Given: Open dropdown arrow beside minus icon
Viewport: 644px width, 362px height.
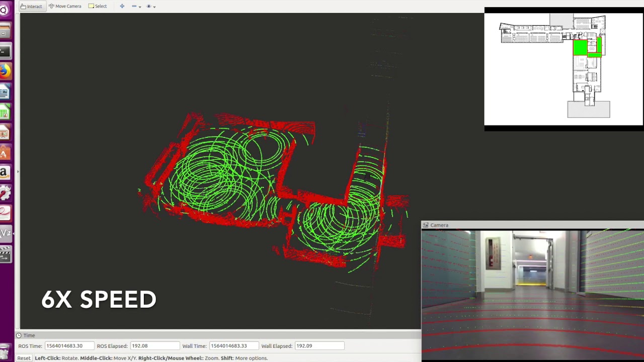Looking at the screenshot, I should pos(140,7).
